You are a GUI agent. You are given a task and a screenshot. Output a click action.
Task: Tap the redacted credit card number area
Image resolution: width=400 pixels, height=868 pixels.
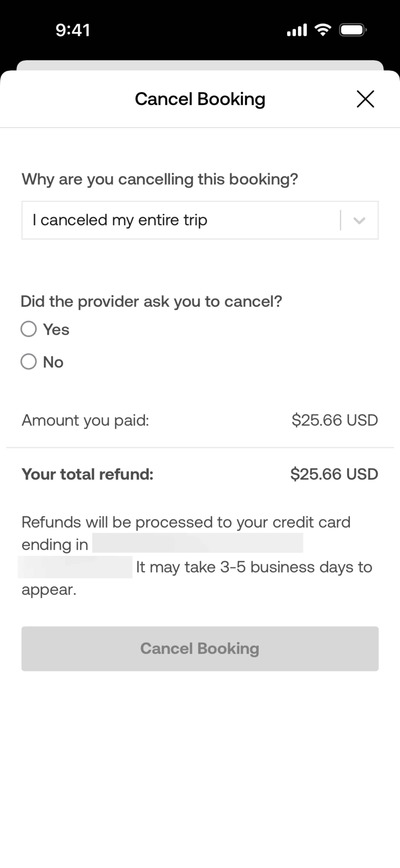coord(198,543)
